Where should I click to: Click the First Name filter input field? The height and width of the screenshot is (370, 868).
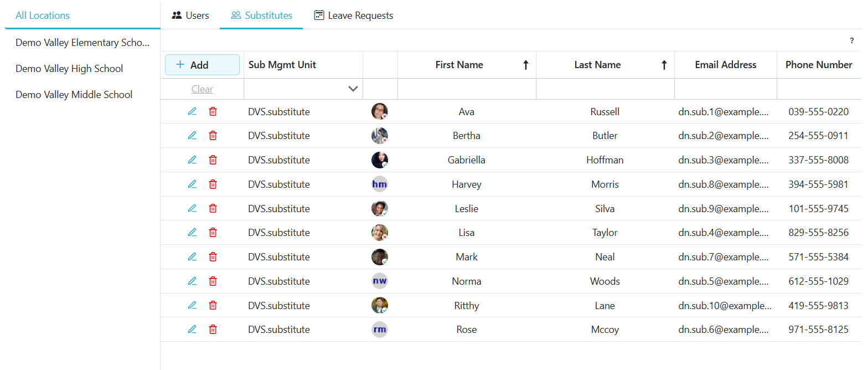pos(466,89)
